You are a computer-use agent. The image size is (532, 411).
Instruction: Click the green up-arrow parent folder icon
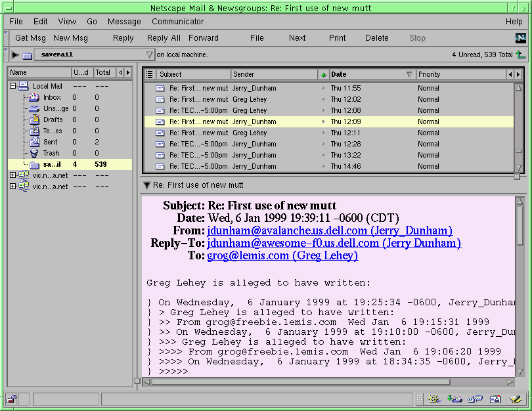pos(520,54)
